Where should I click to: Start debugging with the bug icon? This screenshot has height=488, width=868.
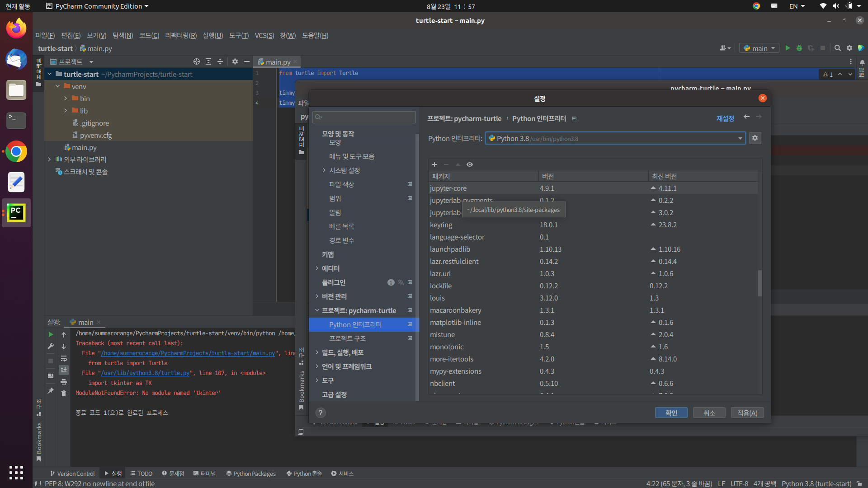pos(799,47)
